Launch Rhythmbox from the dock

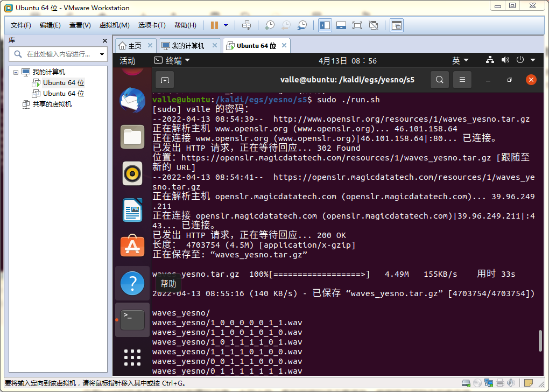pyautogui.click(x=132, y=173)
